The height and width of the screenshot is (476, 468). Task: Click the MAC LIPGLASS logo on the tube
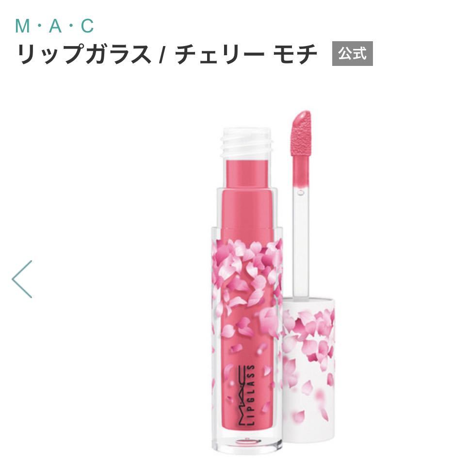click(x=246, y=396)
